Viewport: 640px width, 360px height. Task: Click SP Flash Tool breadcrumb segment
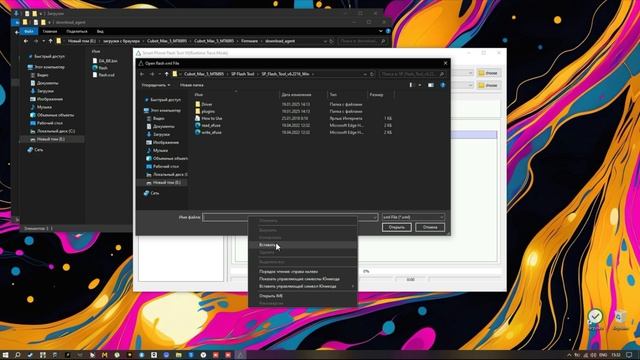point(242,74)
